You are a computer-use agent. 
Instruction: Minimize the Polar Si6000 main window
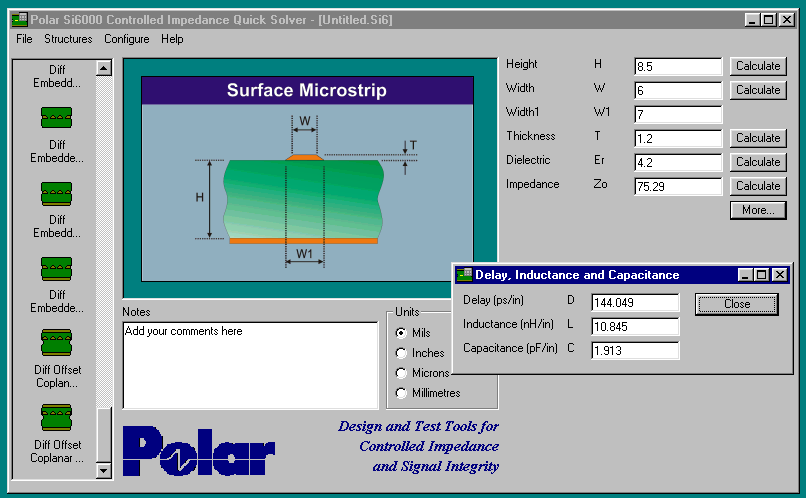coord(752,20)
